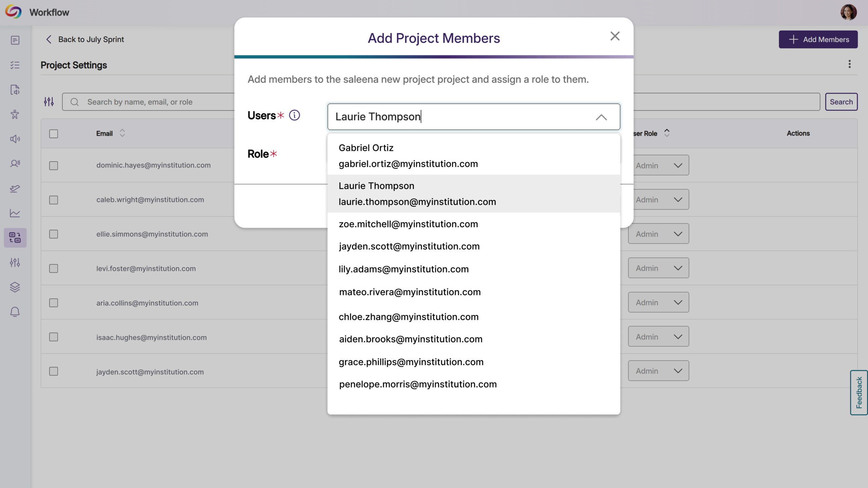The height and width of the screenshot is (488, 868).
Task: Click the Add Members button
Action: click(x=818, y=40)
